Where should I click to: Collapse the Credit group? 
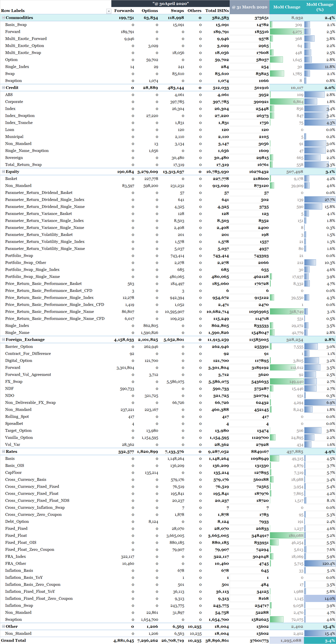4,88
